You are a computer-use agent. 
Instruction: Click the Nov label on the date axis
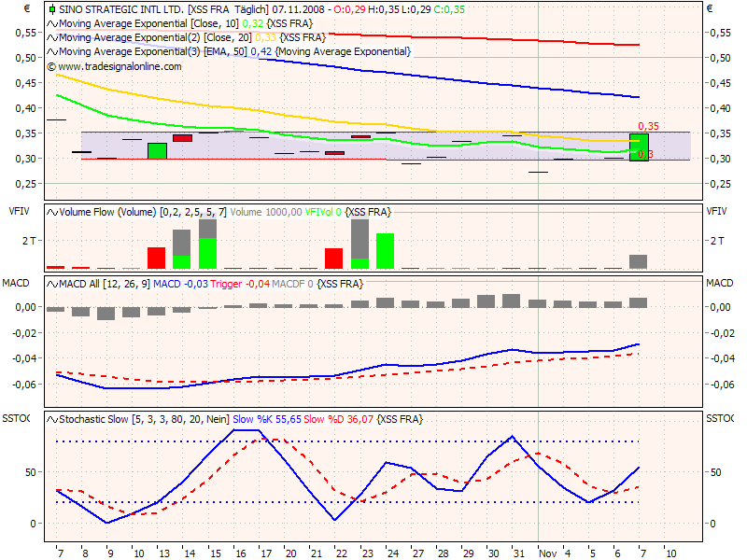coord(548,553)
